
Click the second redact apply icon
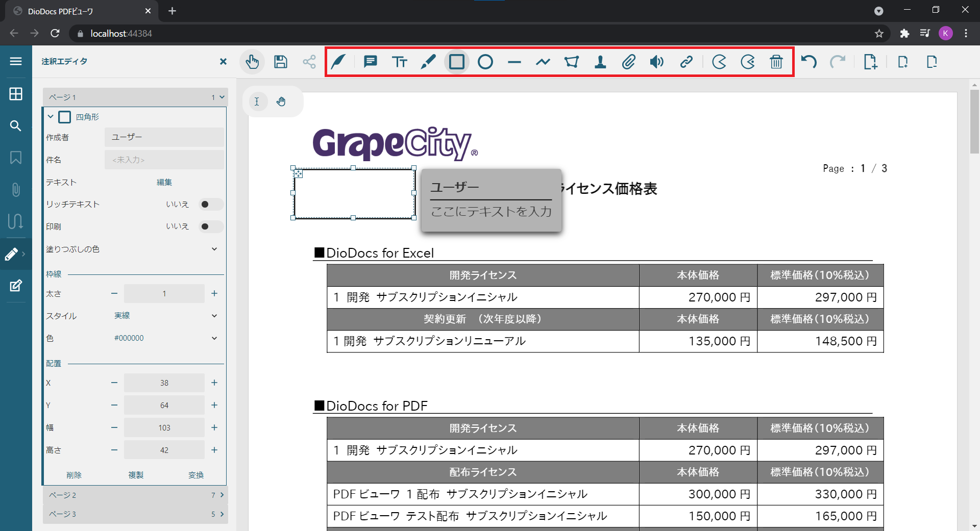(748, 62)
